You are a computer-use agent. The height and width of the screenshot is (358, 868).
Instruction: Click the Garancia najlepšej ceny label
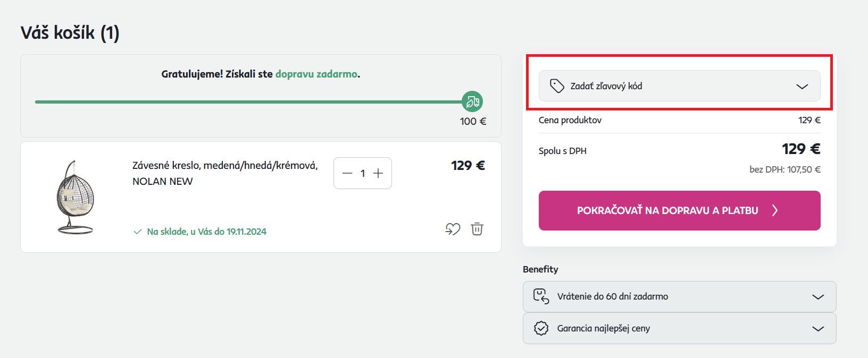[x=603, y=328]
